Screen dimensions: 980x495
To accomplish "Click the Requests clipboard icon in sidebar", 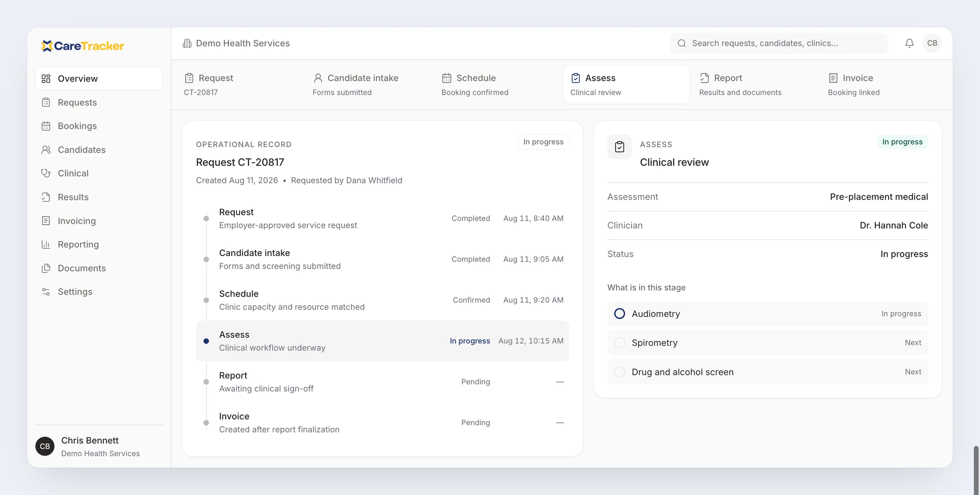I will [x=46, y=102].
